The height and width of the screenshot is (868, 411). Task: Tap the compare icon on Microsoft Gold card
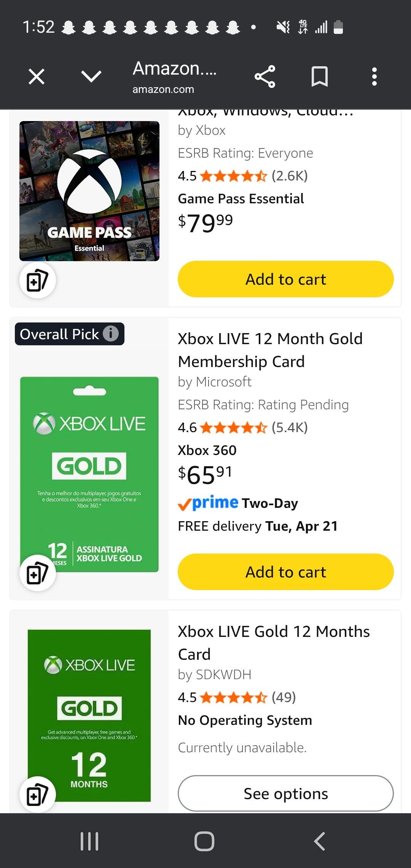[38, 573]
